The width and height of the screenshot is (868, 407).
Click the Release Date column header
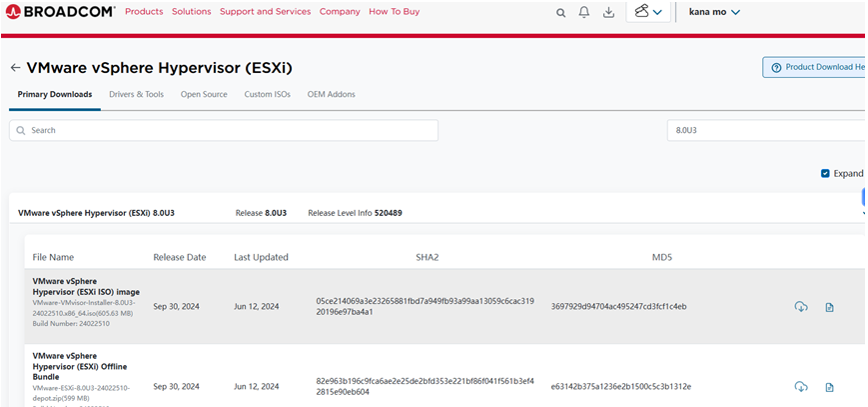click(180, 257)
